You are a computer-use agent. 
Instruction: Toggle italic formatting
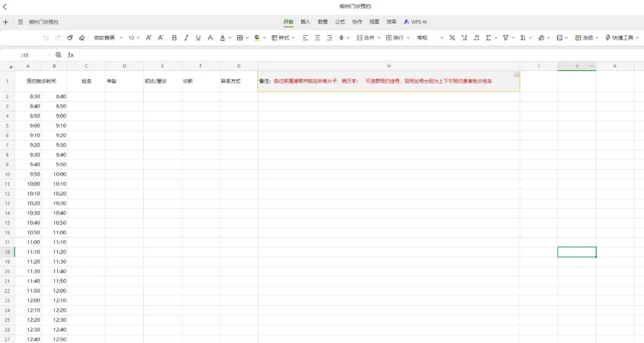186,38
